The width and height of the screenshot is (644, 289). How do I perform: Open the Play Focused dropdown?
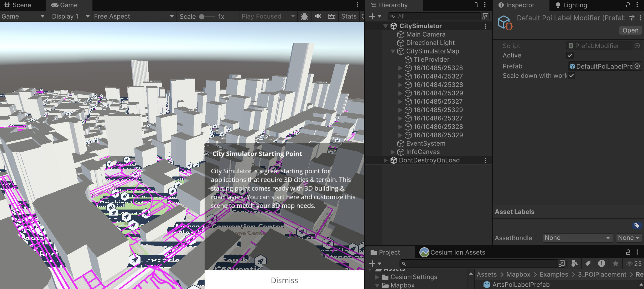(x=268, y=17)
